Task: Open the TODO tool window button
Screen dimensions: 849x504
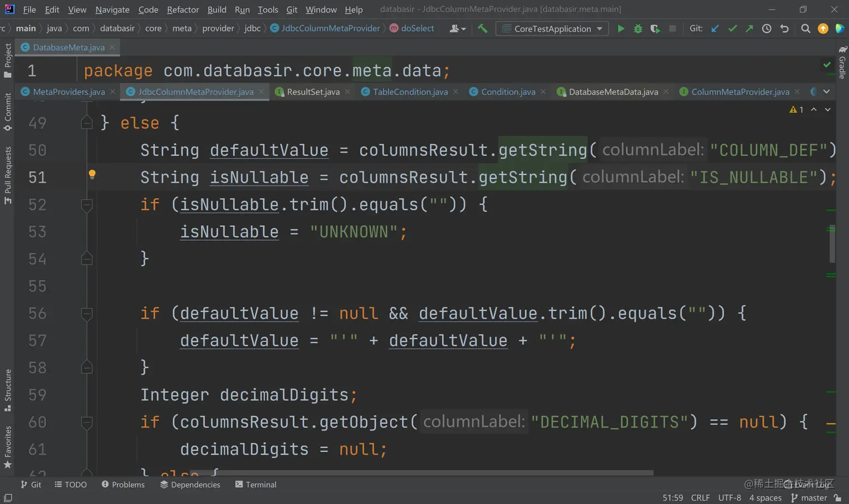Action: tap(71, 484)
